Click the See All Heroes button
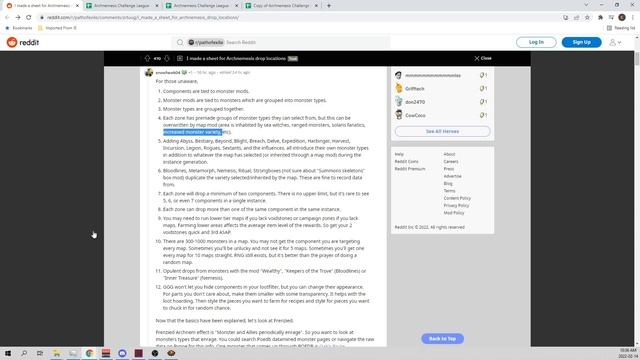 442,131
